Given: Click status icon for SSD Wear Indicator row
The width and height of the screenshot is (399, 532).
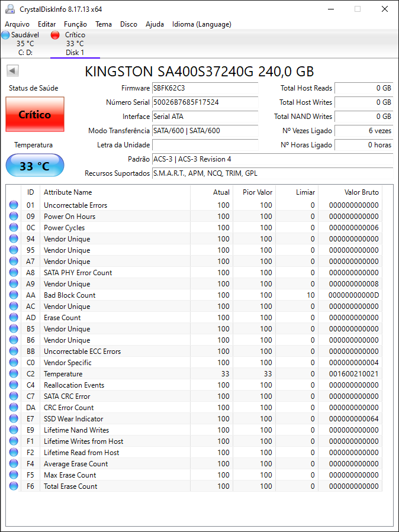Looking at the screenshot, I should coord(14,418).
